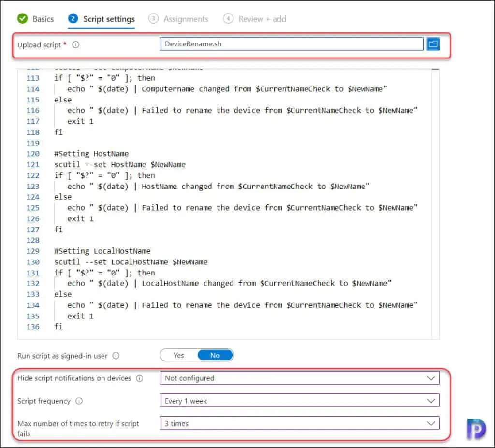Click the 'exit 1' text on line 117
The width and height of the screenshot is (495, 448).
point(80,121)
